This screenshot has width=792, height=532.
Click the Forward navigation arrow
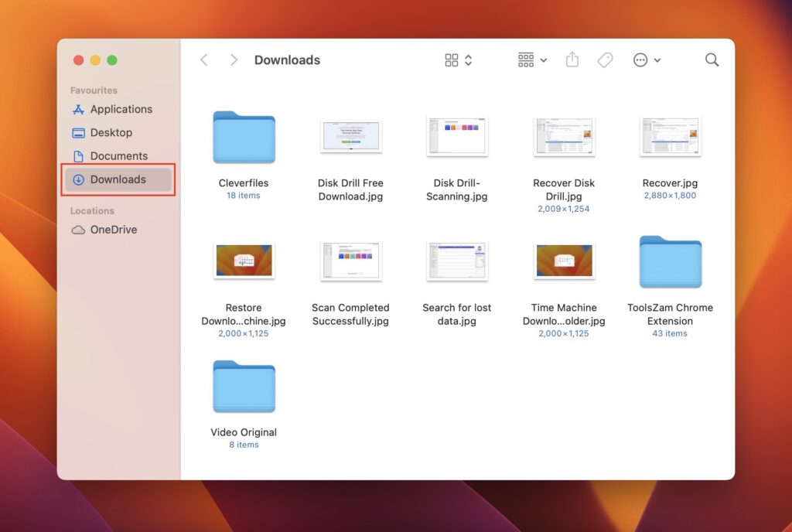tap(234, 60)
